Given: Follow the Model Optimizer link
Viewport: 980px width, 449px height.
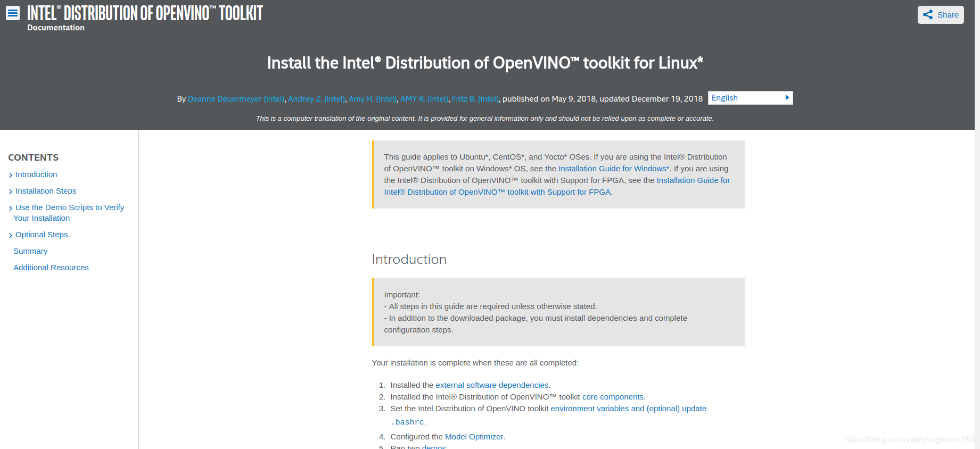Looking at the screenshot, I should tap(474, 437).
